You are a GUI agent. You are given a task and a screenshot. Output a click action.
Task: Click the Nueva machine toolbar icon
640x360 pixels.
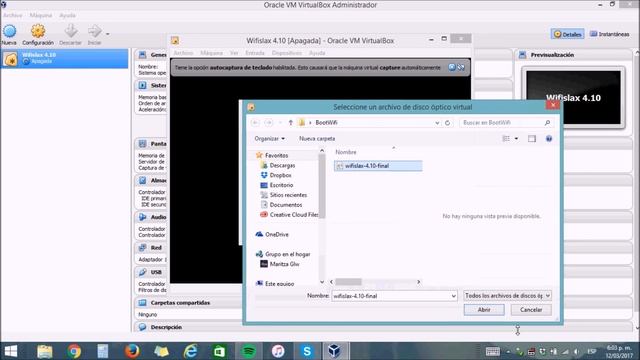coord(9,31)
